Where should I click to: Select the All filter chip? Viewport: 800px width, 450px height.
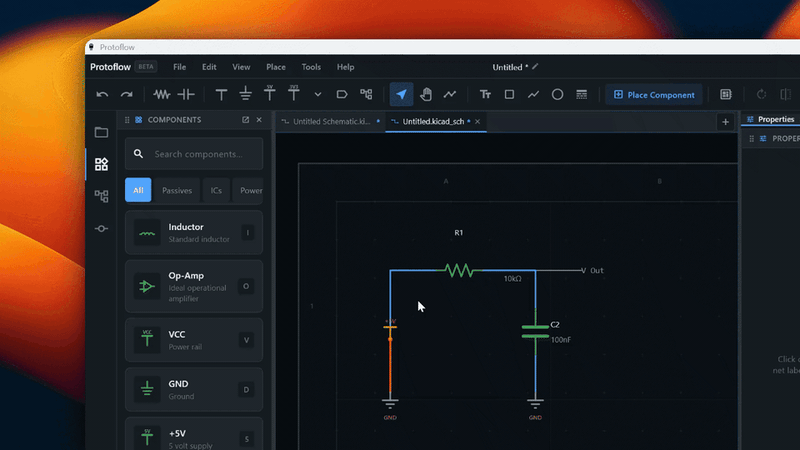(x=138, y=190)
